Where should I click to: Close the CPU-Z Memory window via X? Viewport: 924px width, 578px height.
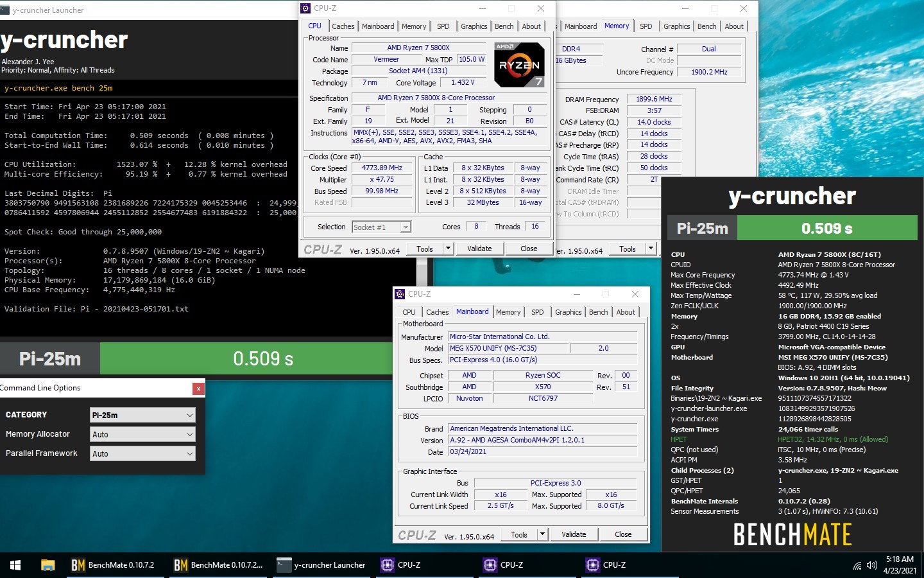tap(744, 8)
